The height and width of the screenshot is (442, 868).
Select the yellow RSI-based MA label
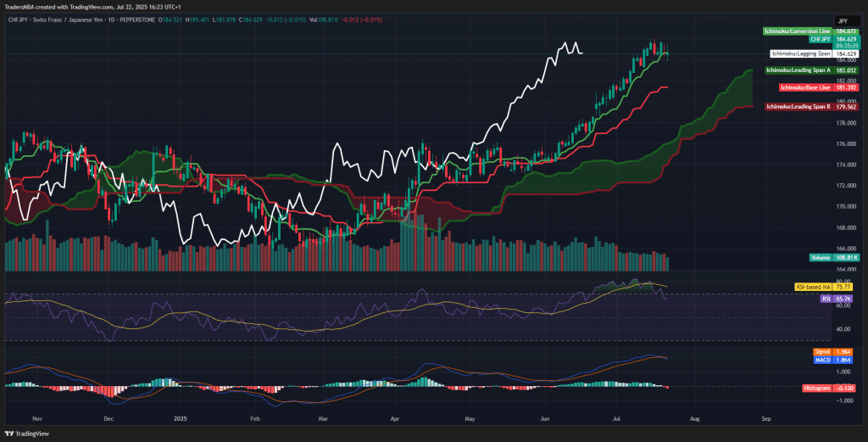coord(813,288)
